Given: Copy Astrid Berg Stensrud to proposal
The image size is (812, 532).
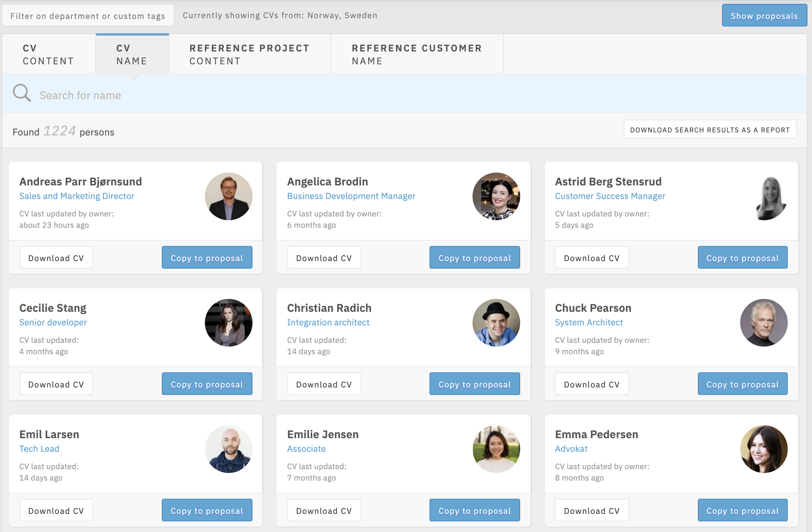Looking at the screenshot, I should coord(743,258).
